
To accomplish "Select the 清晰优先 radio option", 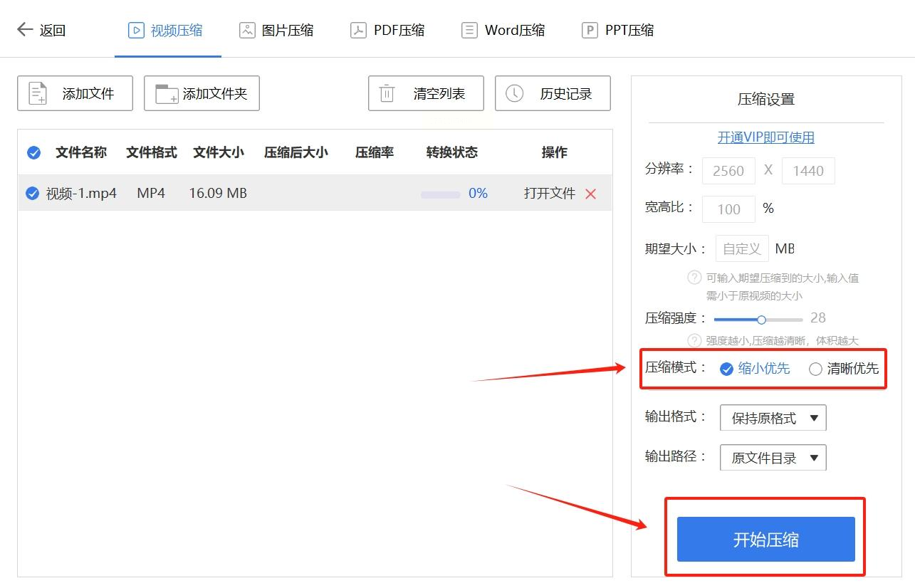I will (x=815, y=369).
